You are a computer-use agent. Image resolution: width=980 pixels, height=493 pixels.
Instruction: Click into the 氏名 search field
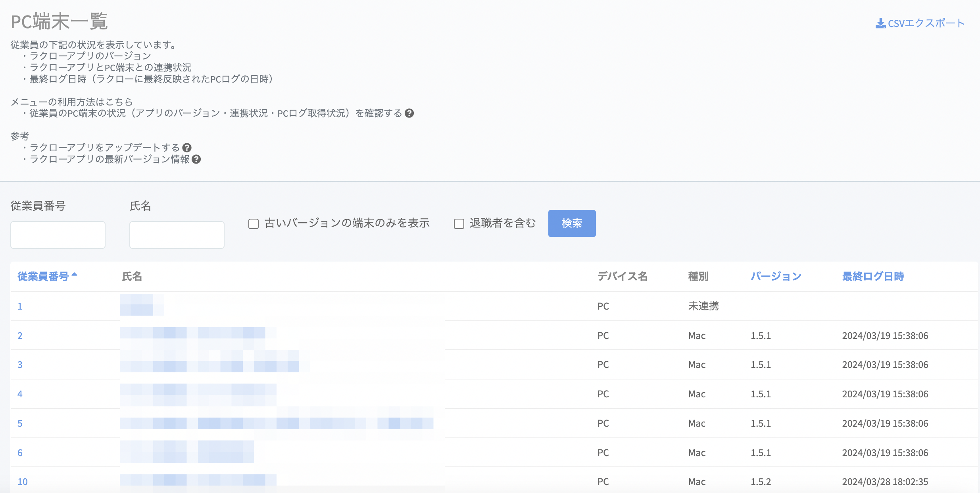pos(177,235)
